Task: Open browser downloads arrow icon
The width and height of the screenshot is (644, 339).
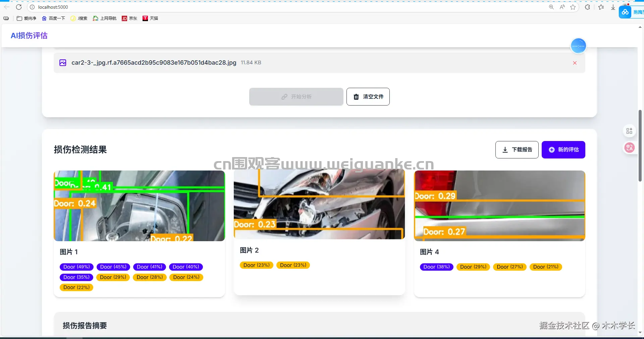Action: pos(613,7)
